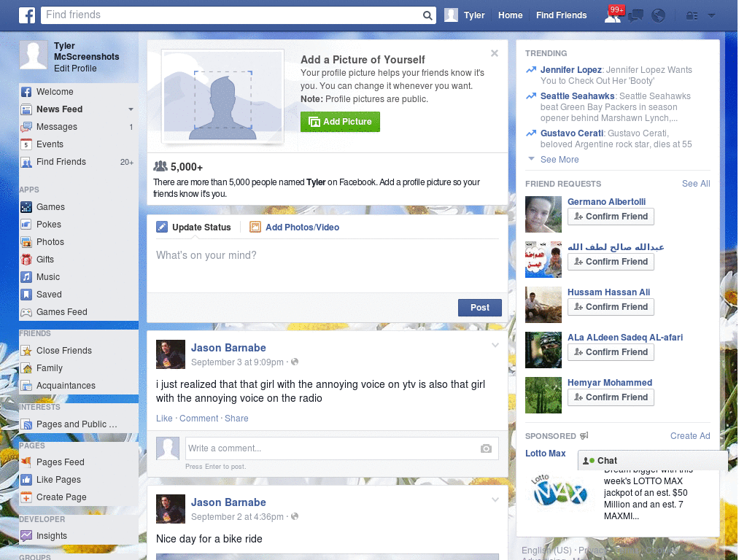Click the Insights chart icon

click(26, 536)
